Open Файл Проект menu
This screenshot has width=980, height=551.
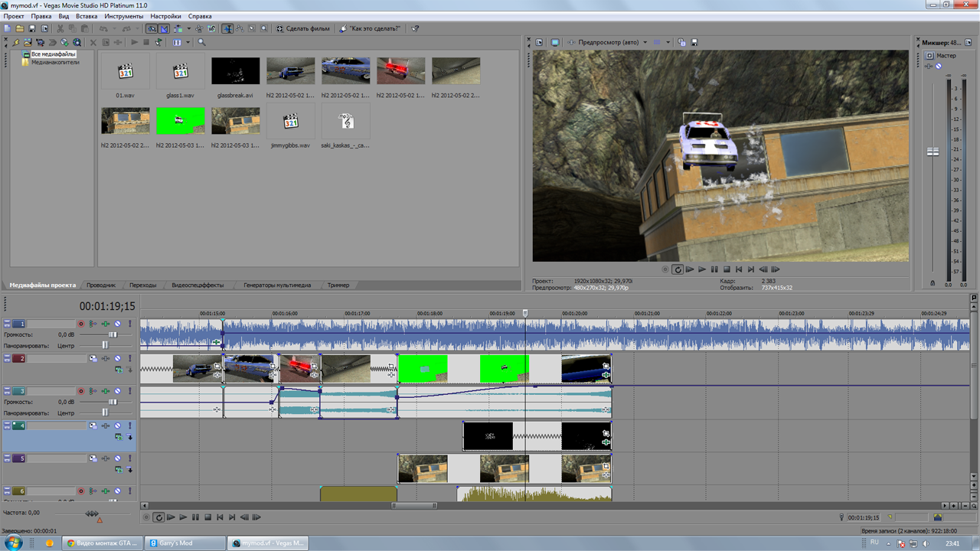click(14, 16)
